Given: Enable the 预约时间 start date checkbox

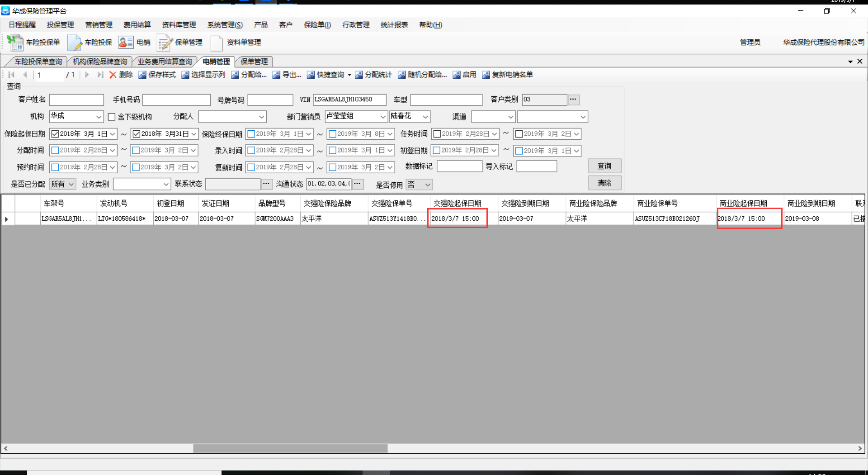Looking at the screenshot, I should [x=55, y=167].
